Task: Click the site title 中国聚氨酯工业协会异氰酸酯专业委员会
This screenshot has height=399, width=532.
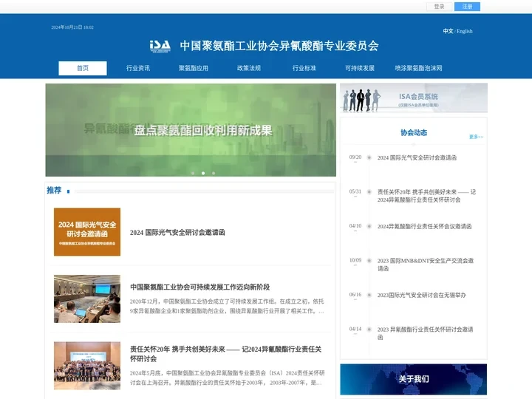Action: click(x=279, y=46)
